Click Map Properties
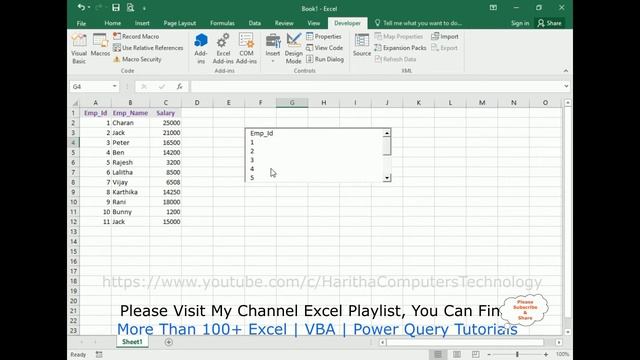 click(399, 36)
